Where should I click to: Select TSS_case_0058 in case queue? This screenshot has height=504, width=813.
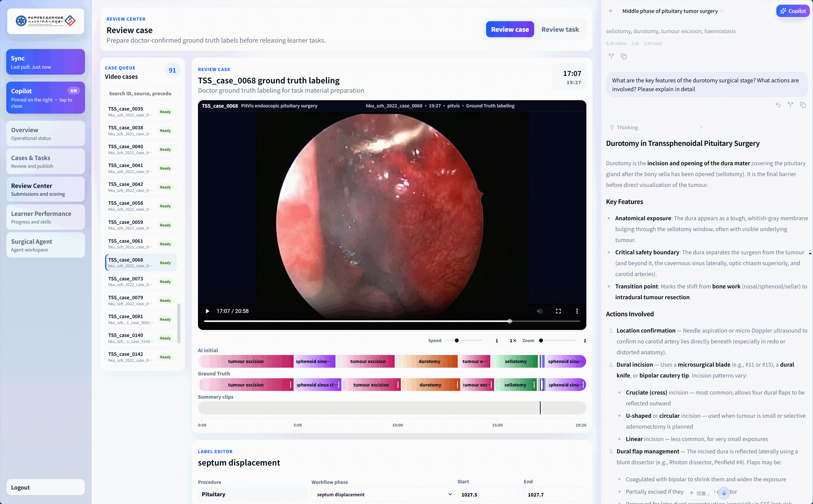coord(141,206)
